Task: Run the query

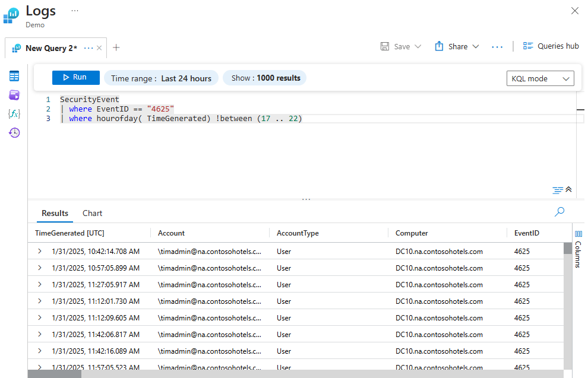Action: coord(76,78)
